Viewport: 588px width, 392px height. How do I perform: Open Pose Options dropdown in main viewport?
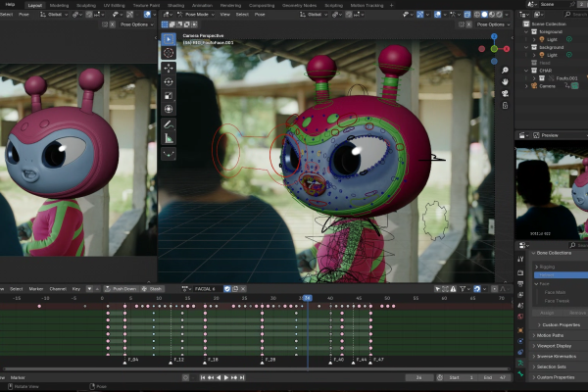pos(493,24)
